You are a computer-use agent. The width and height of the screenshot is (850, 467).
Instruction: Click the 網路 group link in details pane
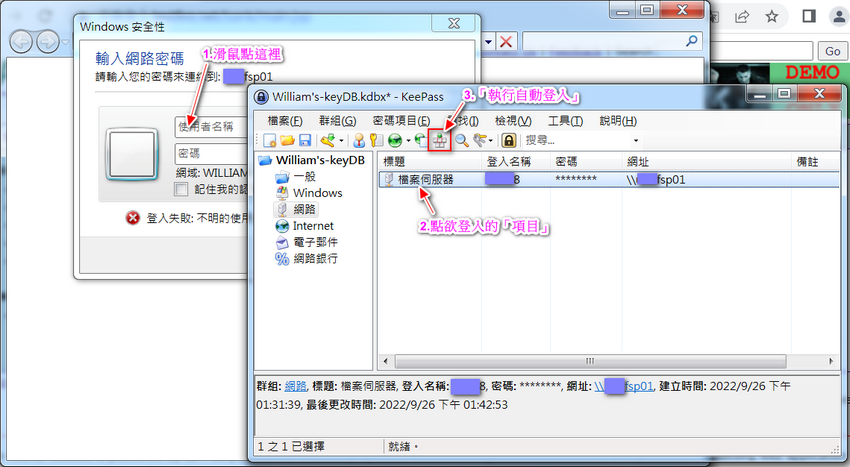[x=295, y=386]
